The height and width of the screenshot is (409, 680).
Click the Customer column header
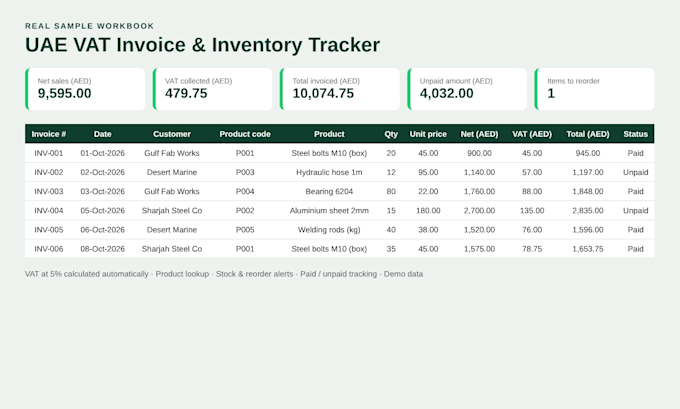(x=172, y=134)
